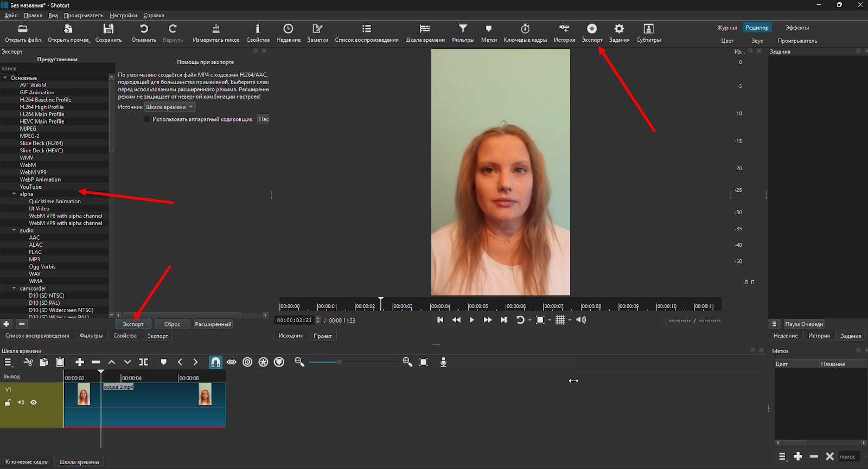Collapse the alpha preset group
This screenshot has width=868, height=469.
[x=14, y=194]
